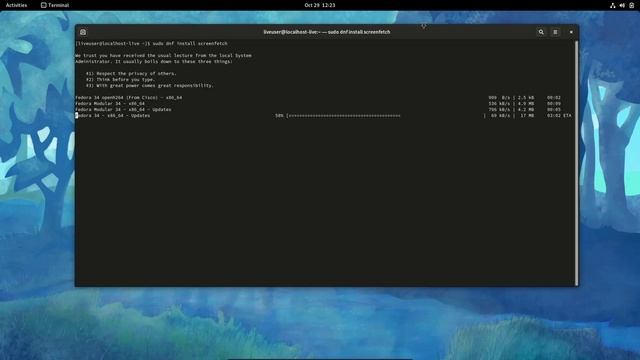Open the terminal search
Viewport: 640px width, 360px height.
point(541,32)
